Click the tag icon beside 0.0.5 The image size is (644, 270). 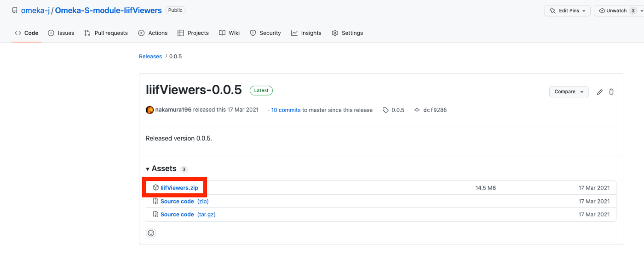point(385,110)
